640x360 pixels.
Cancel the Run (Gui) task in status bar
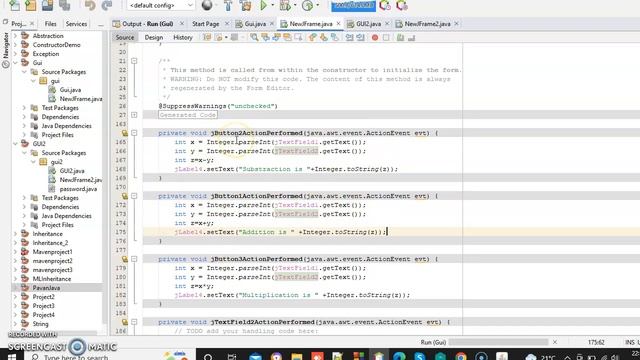coord(555,342)
